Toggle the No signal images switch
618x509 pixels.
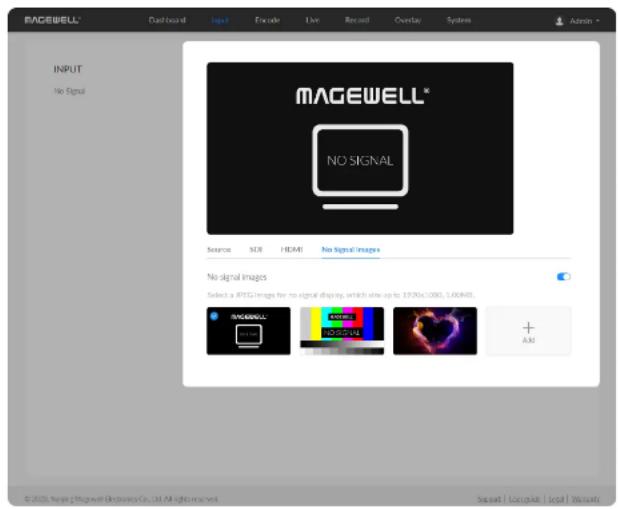point(564,277)
